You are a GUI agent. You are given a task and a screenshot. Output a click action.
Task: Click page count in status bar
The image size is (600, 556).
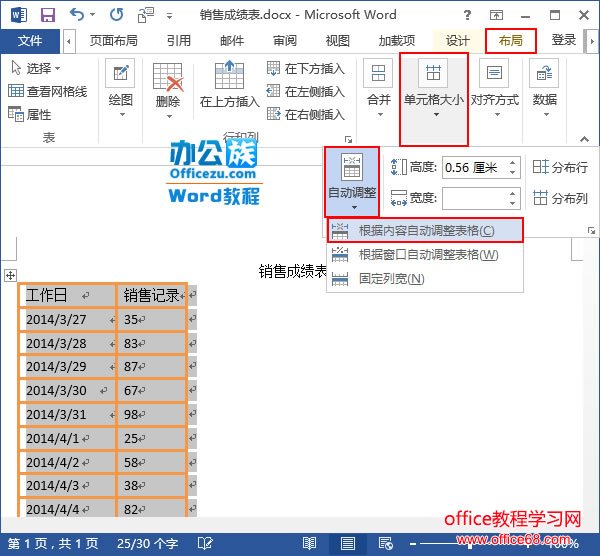pyautogui.click(x=53, y=543)
